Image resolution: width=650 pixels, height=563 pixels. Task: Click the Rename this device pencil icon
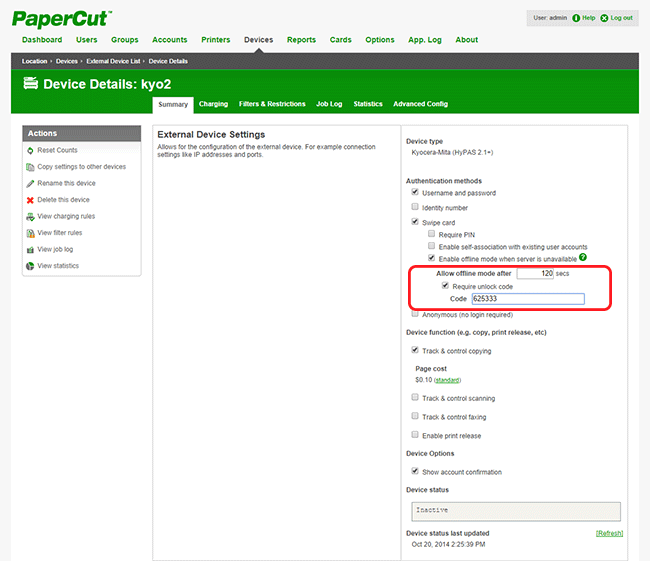(30, 184)
